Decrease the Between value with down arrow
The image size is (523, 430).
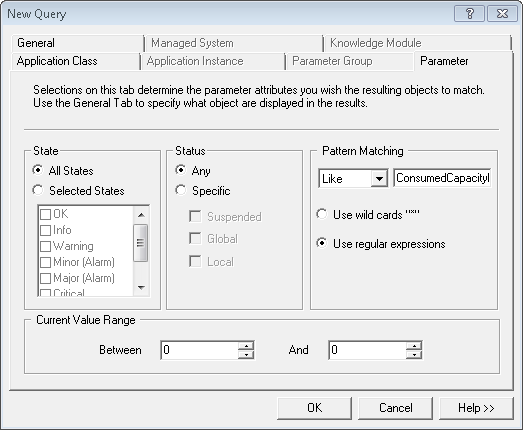[x=246, y=354]
